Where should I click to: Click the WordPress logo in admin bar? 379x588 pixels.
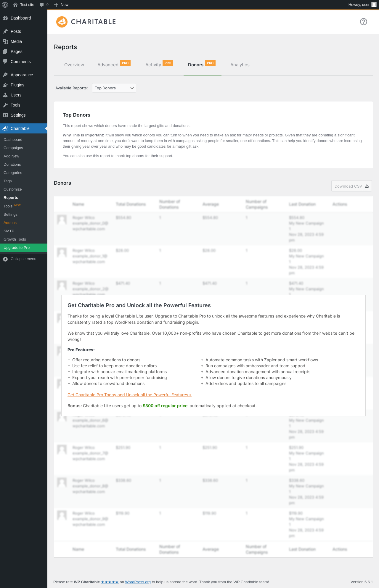(5, 5)
